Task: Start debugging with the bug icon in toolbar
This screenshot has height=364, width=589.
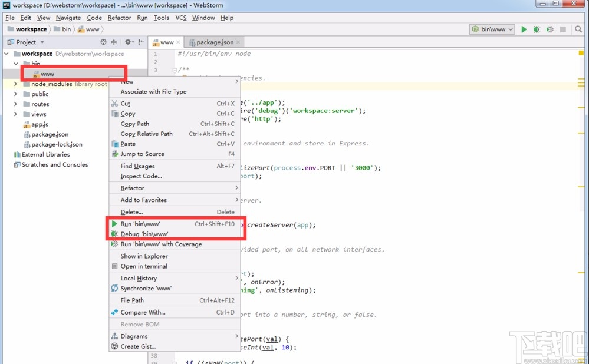Action: [537, 29]
